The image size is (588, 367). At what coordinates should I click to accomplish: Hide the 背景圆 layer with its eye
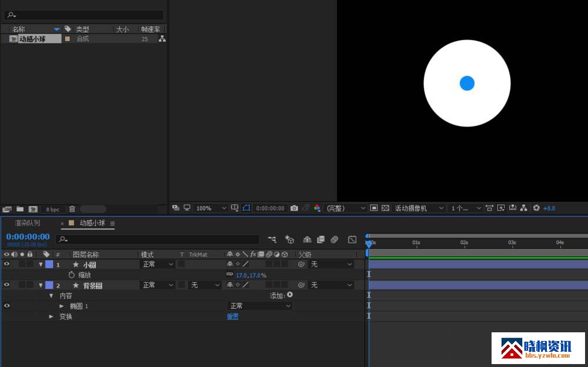tap(6, 285)
